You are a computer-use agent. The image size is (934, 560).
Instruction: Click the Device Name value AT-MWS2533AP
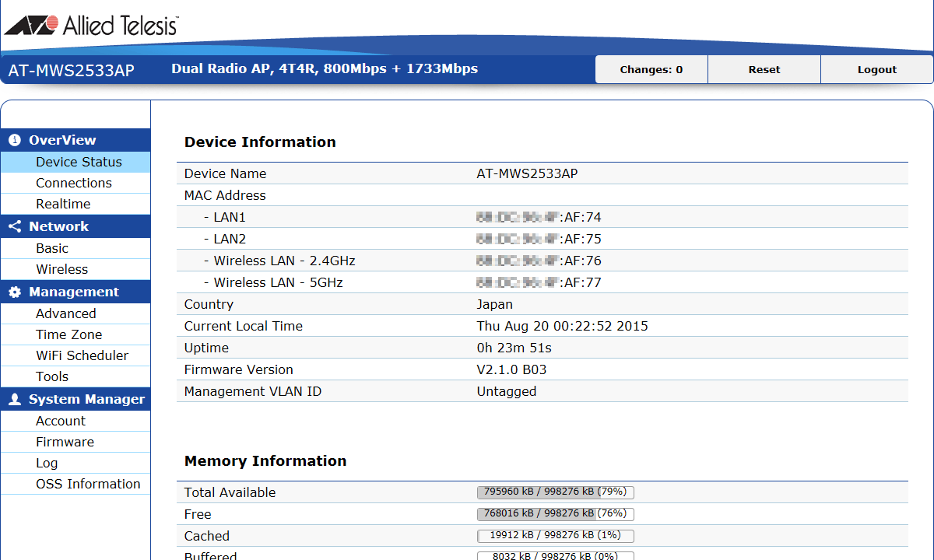(527, 173)
